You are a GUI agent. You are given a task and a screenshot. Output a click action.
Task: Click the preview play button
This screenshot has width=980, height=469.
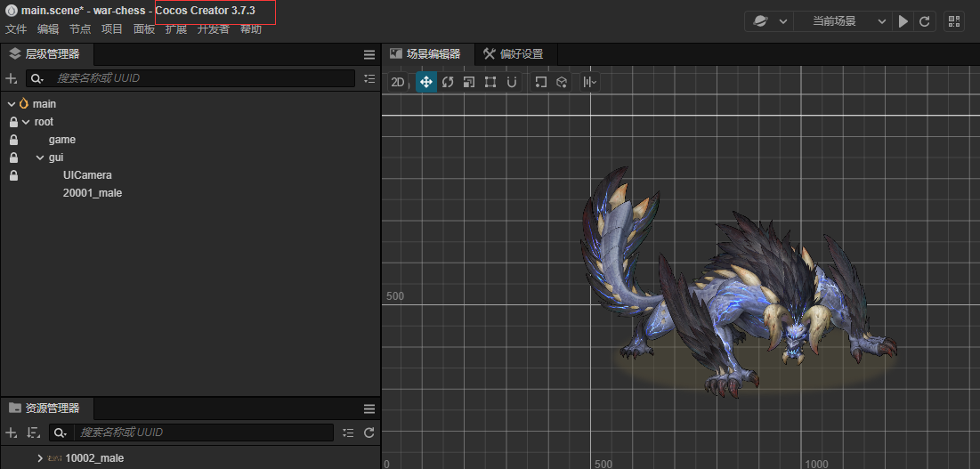[x=903, y=21]
